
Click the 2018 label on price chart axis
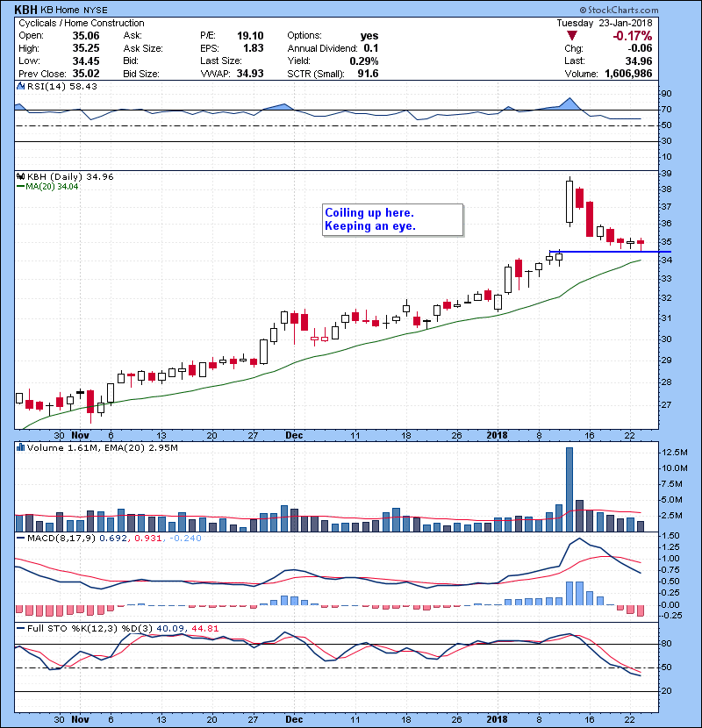497,436
